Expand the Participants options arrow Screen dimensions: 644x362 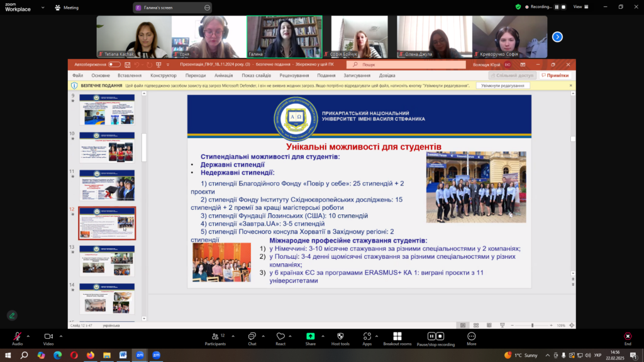[231, 336]
